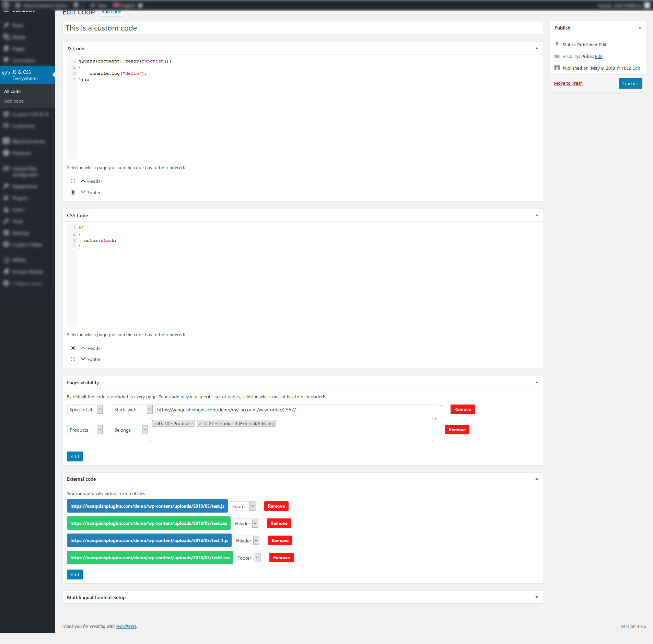The width and height of the screenshot is (653, 644).
Task: Remove the 'ID: 10 - Product 2' tag
Action: click(155, 424)
